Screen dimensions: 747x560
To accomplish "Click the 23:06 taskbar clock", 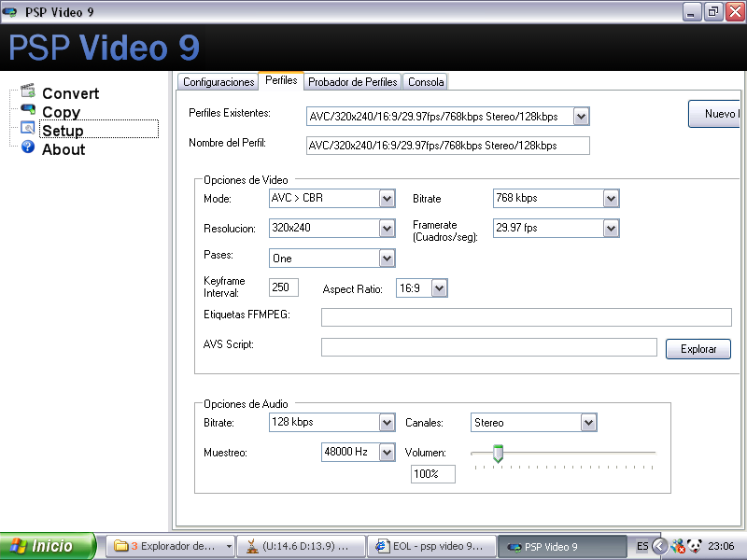I will pos(721,546).
